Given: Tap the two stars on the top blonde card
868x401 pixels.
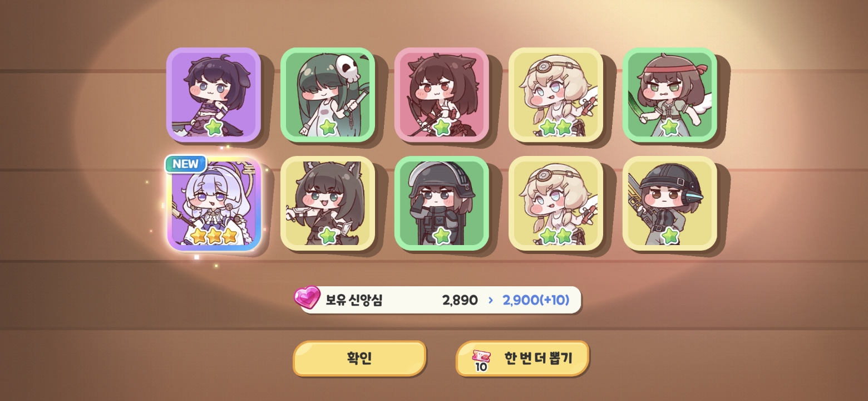Looking at the screenshot, I should tap(556, 128).
